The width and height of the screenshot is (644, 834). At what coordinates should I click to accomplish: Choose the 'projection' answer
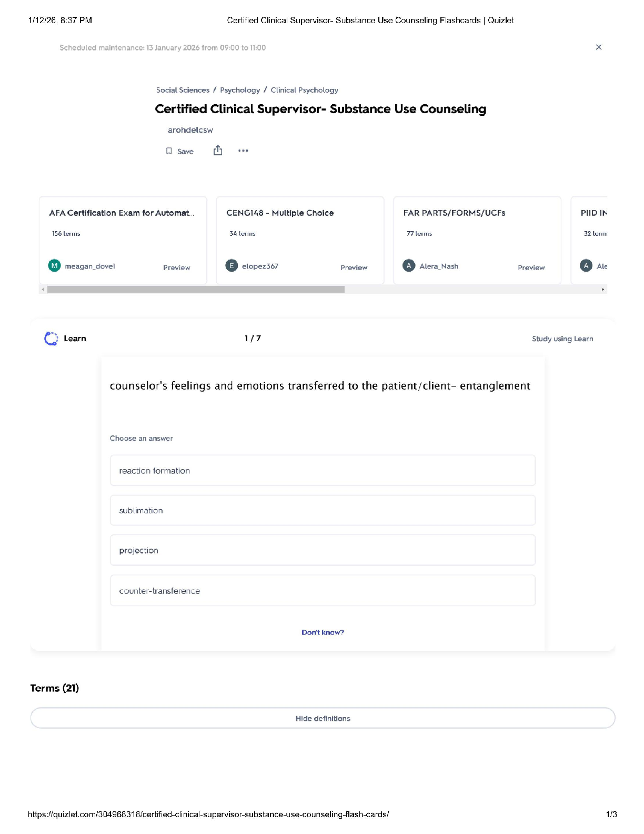(x=323, y=551)
